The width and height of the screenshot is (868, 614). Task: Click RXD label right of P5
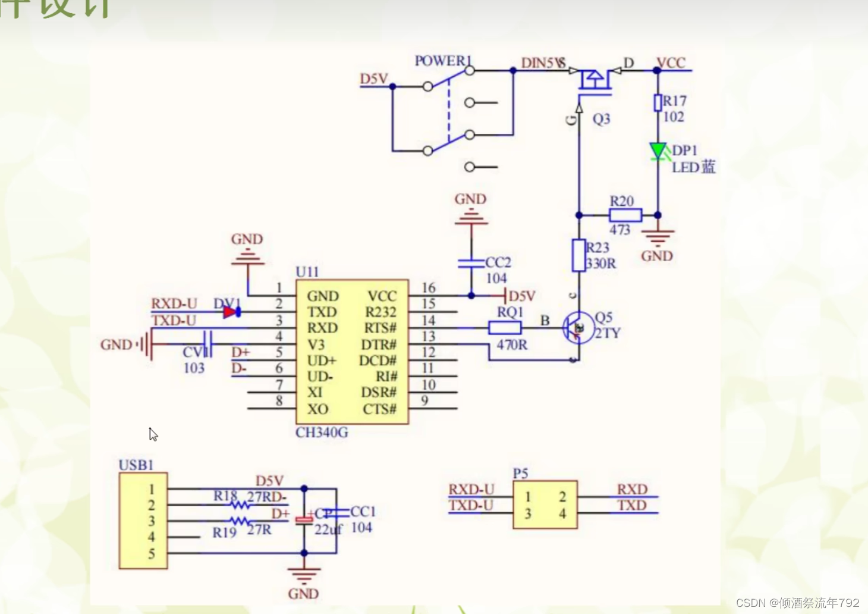click(x=632, y=489)
